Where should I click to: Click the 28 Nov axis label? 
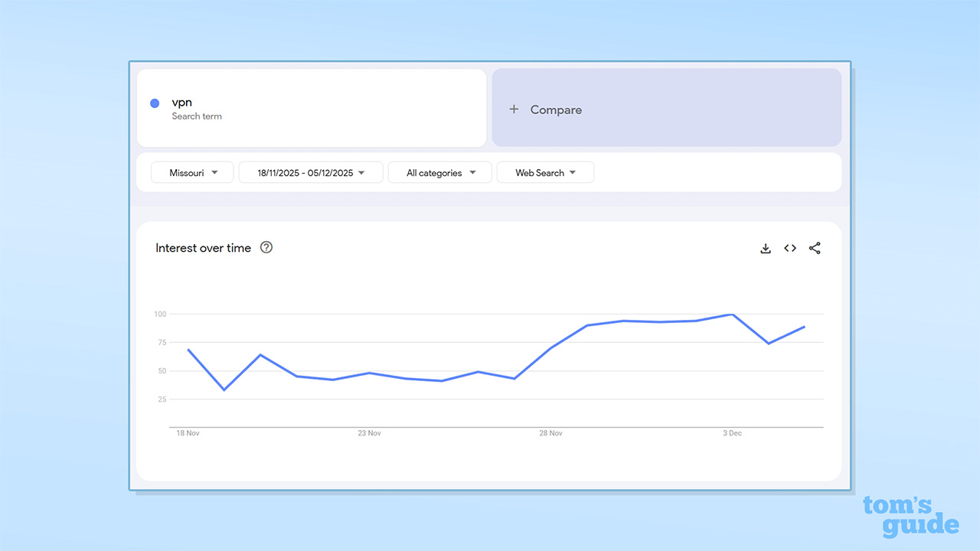tap(550, 432)
